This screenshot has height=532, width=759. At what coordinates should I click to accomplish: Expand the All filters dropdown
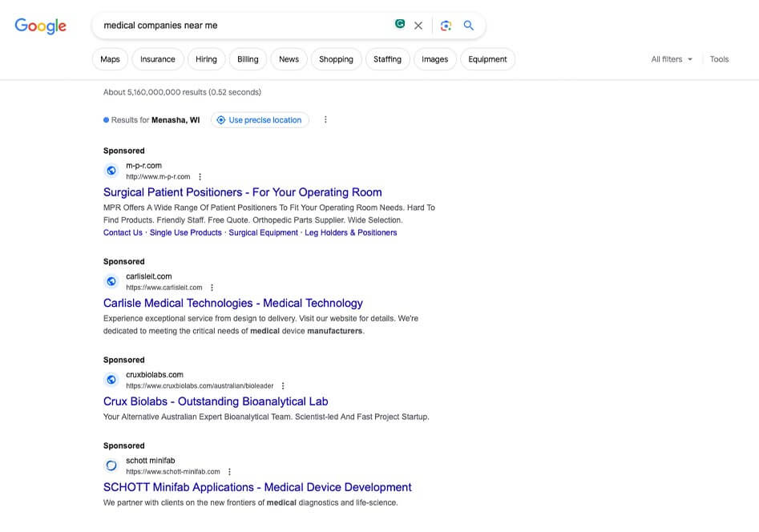click(x=672, y=59)
